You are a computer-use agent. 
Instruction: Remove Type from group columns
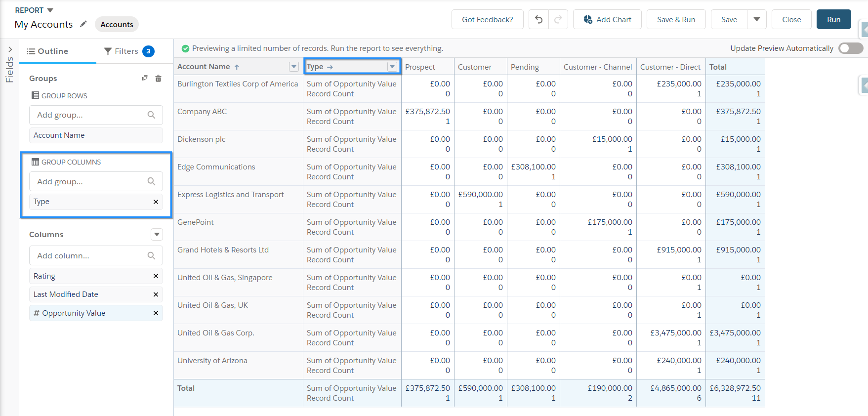tap(156, 202)
